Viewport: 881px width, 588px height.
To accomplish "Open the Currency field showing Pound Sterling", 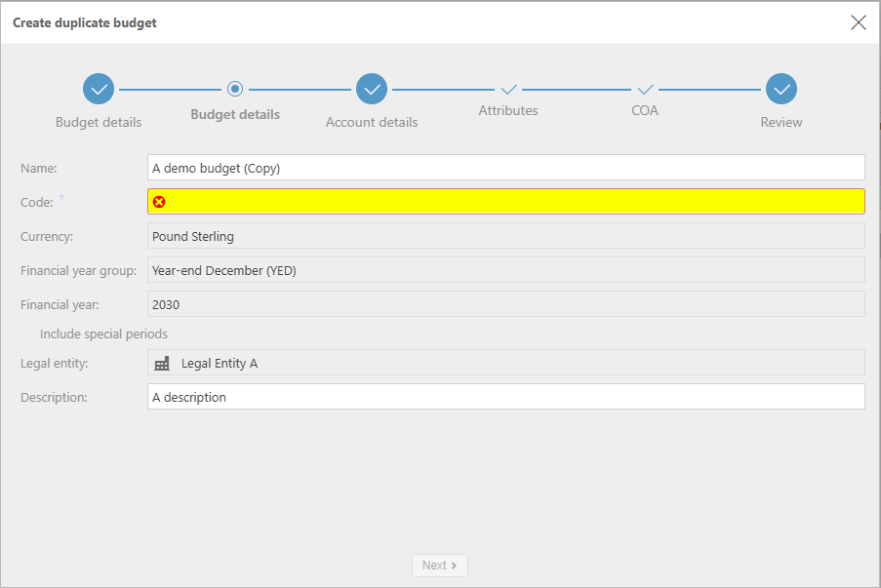I will point(505,236).
